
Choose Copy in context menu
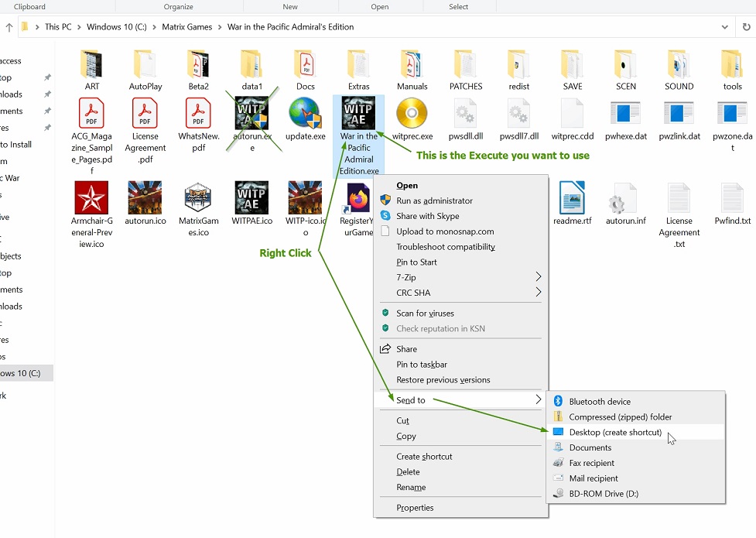tap(461, 436)
